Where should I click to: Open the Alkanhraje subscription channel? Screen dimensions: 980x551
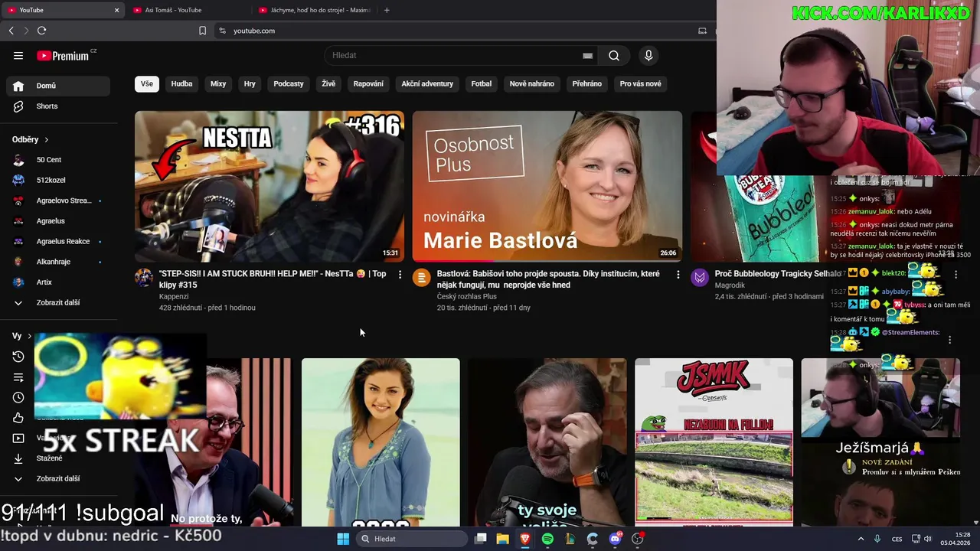[x=58, y=262]
